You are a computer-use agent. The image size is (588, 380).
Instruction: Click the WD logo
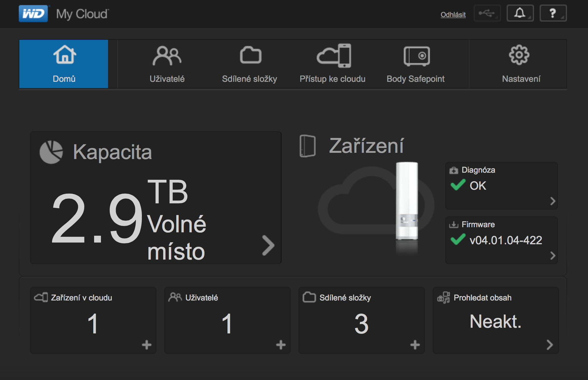[33, 14]
